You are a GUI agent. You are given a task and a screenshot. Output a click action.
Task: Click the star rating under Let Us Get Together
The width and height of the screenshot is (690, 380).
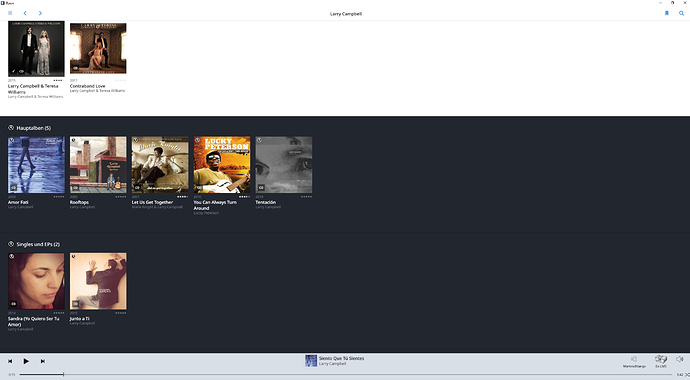click(182, 197)
